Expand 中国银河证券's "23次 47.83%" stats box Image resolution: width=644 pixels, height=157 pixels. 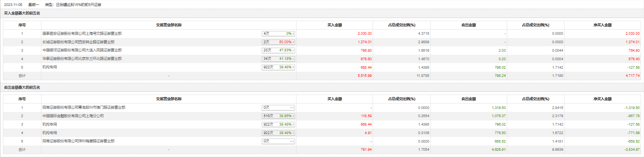pos(278,50)
